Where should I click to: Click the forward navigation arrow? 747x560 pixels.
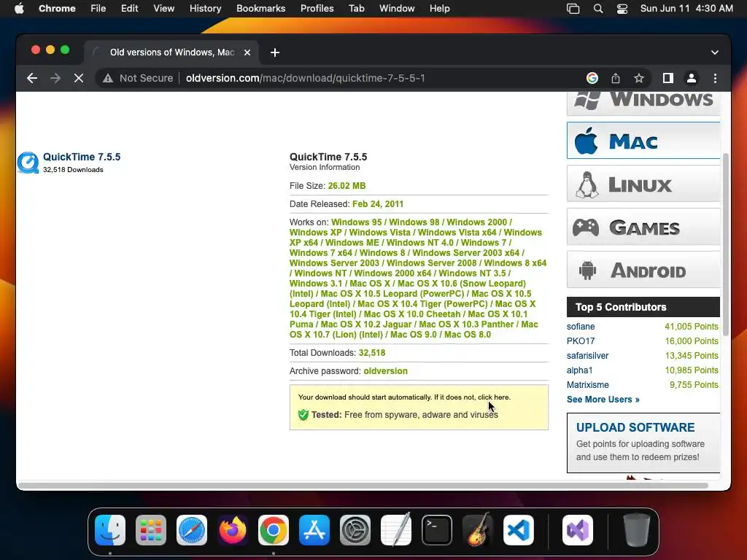coord(55,78)
